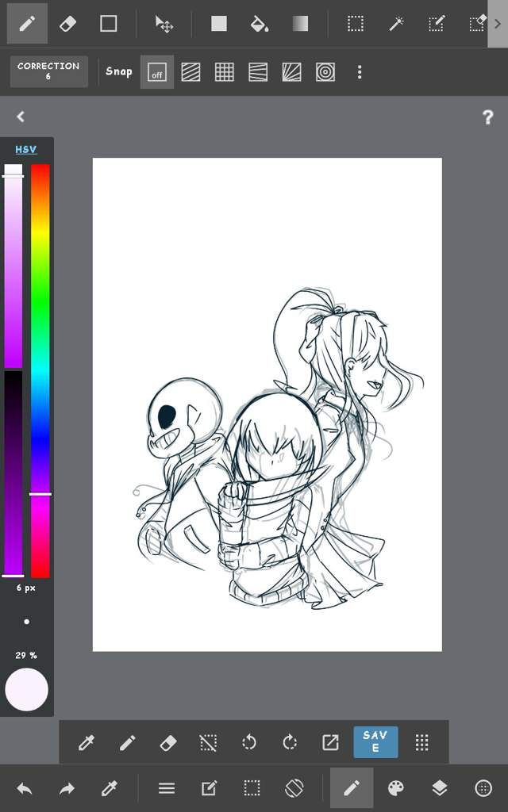Viewport: 508px width, 812px height.
Task: Collapse panel with left chevron
Action: pyautogui.click(x=20, y=117)
